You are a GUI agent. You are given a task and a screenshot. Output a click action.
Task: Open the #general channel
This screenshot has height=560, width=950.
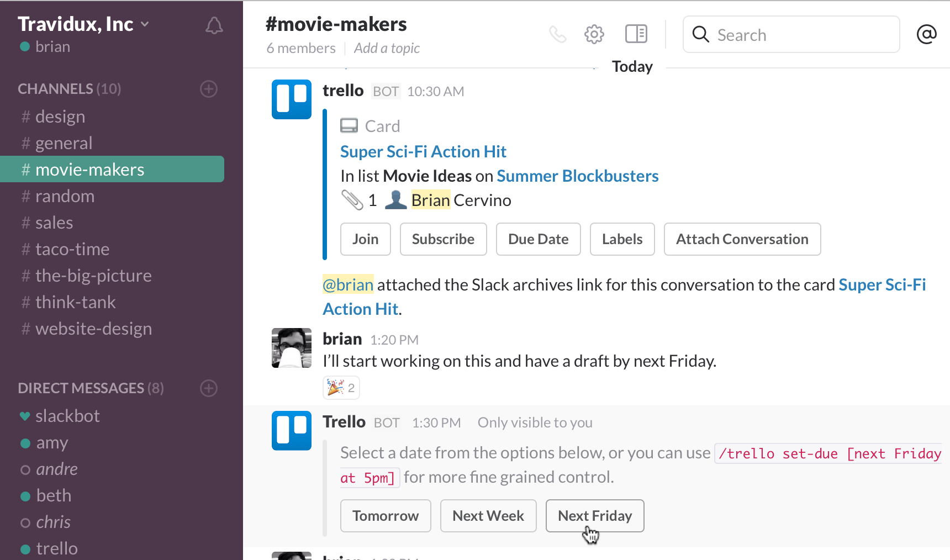(112, 143)
